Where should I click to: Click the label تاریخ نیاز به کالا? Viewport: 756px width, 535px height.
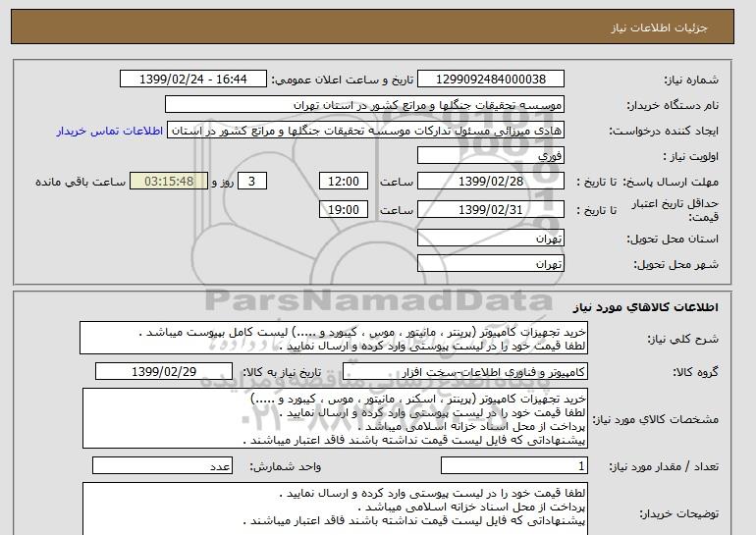[282, 372]
